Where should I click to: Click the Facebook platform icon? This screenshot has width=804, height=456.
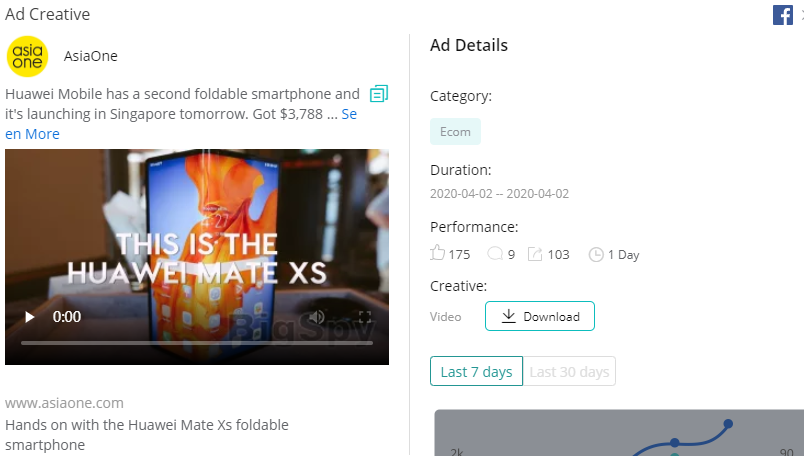[x=782, y=15]
